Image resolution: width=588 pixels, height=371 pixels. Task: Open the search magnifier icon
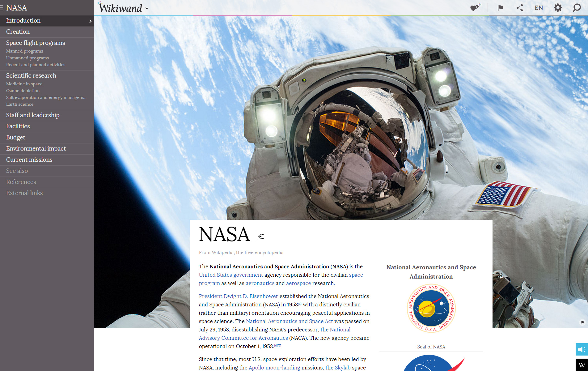(x=577, y=8)
